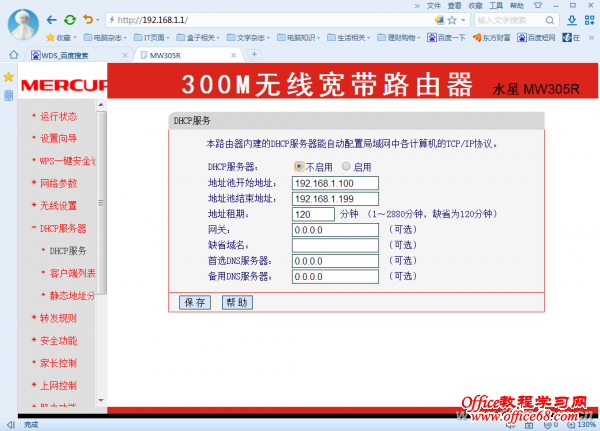Switch to the WDS_百度搜索 tab

pos(77,56)
